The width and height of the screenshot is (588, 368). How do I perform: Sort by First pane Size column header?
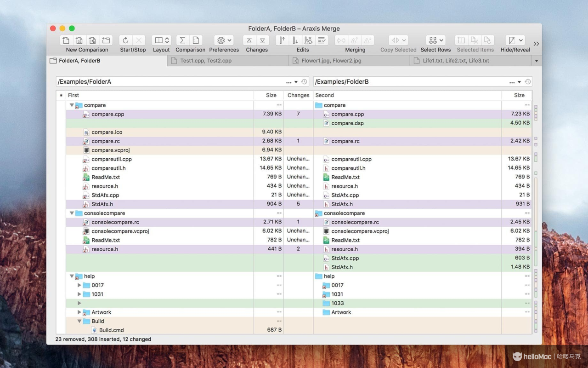(269, 95)
